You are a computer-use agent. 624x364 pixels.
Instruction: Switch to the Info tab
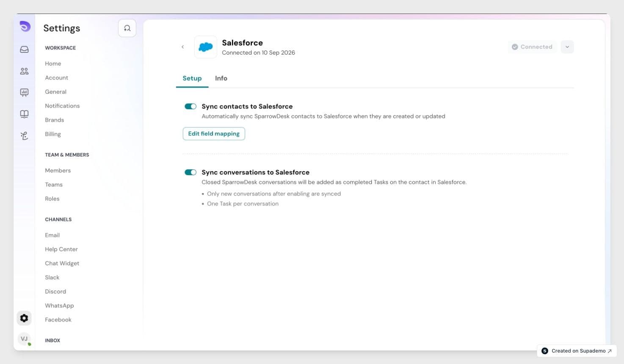[x=221, y=78]
